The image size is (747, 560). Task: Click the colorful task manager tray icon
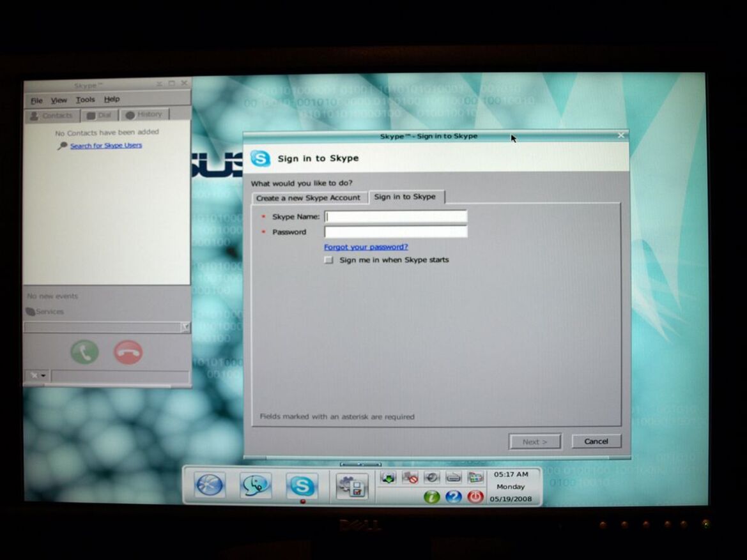click(x=475, y=477)
